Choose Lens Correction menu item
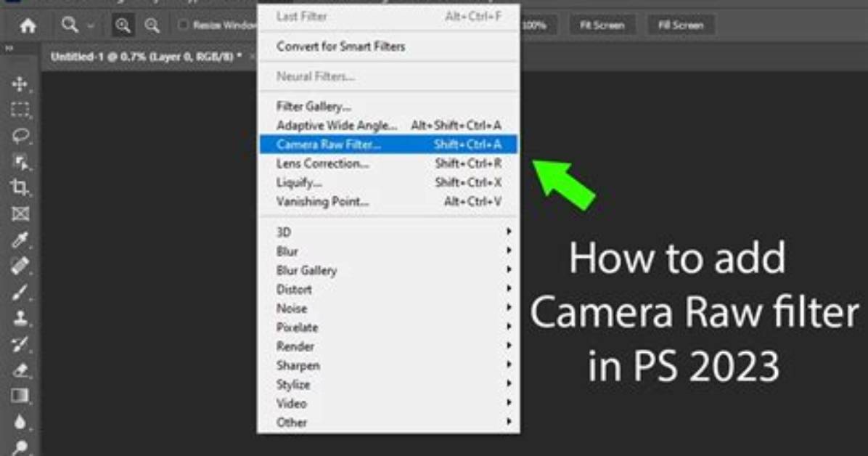Image resolution: width=868 pixels, height=456 pixels. pyautogui.click(x=388, y=163)
